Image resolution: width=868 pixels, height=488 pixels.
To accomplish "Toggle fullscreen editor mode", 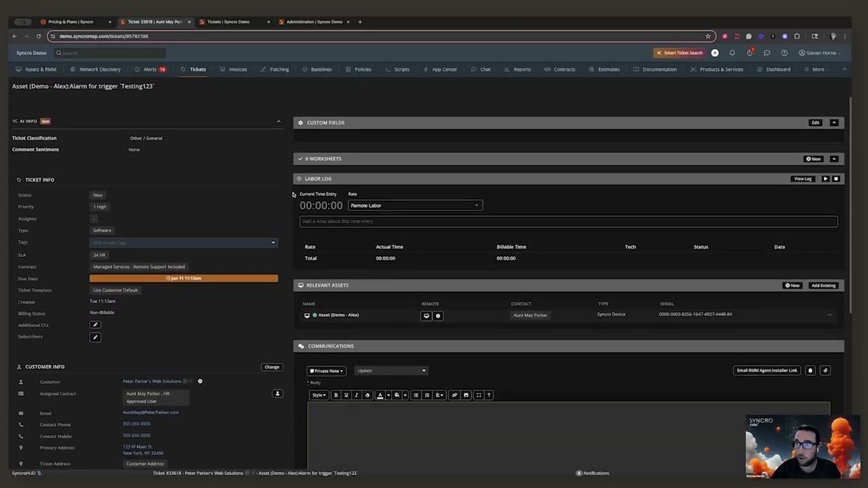I will [479, 395].
